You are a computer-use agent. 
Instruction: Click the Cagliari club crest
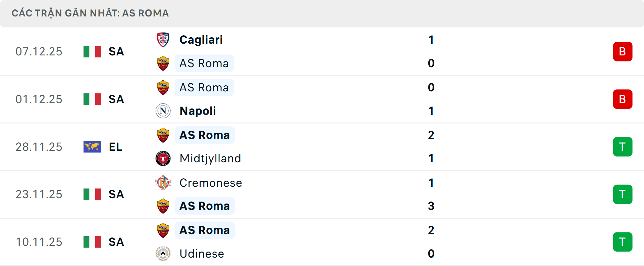(x=163, y=39)
